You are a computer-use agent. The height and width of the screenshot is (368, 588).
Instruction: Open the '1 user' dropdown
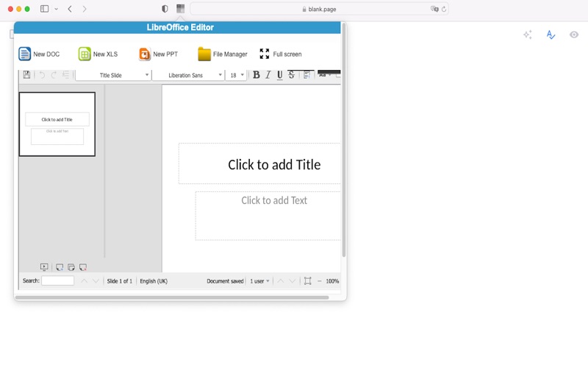tap(259, 281)
